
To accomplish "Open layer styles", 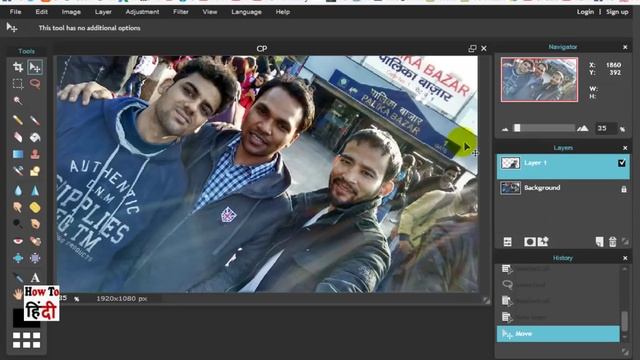I will pos(543,242).
